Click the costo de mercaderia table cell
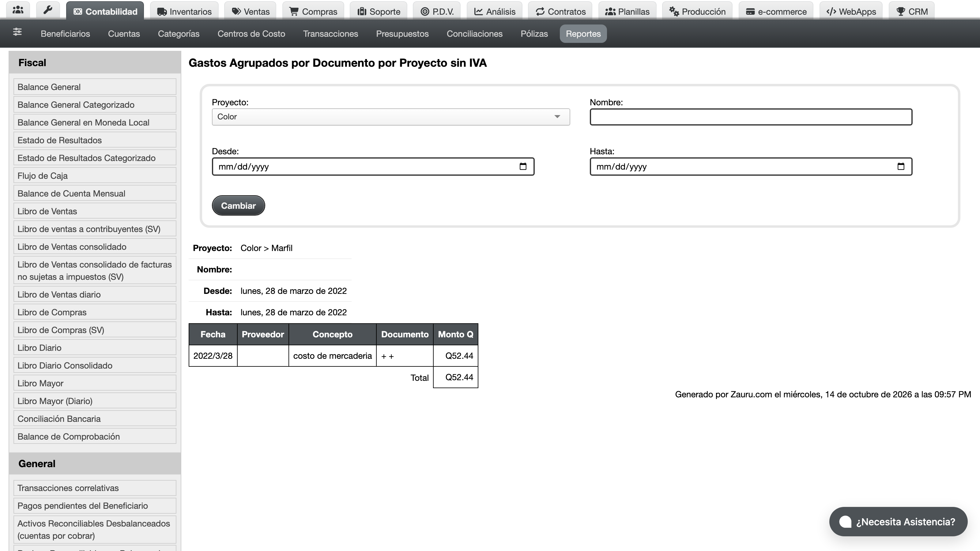The width and height of the screenshot is (980, 551). [x=332, y=355]
